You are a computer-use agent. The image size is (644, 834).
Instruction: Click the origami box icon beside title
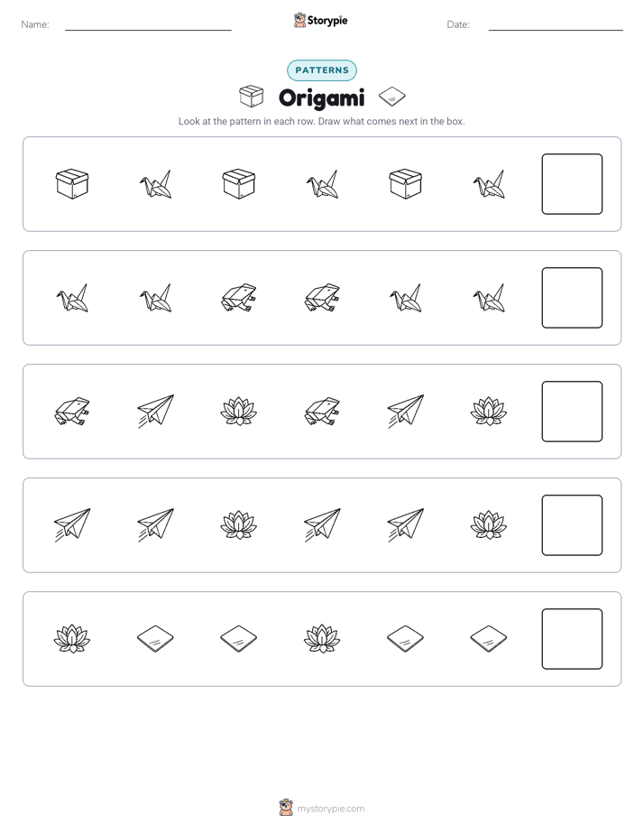pos(251,97)
